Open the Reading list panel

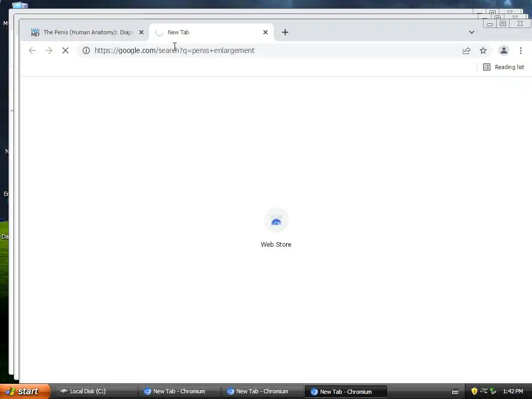(503, 67)
